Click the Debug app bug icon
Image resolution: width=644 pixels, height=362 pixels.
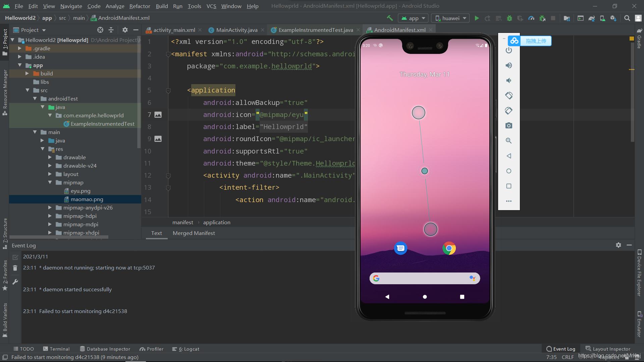[509, 18]
